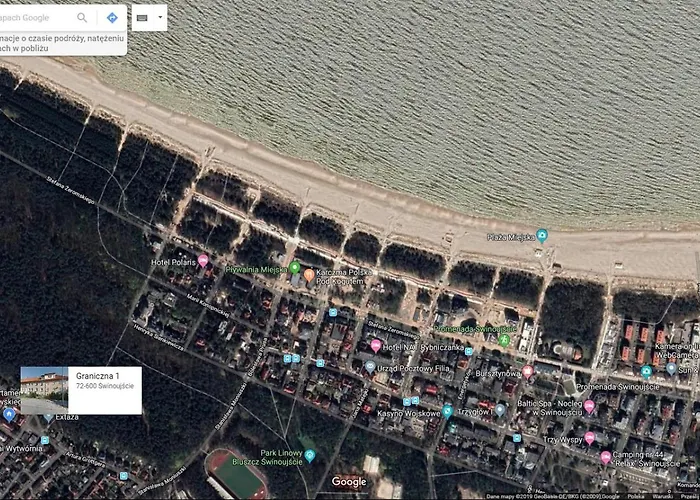Click the gray pin beside the Sun label
Viewport: 700px width, 500px height.
[671, 369]
